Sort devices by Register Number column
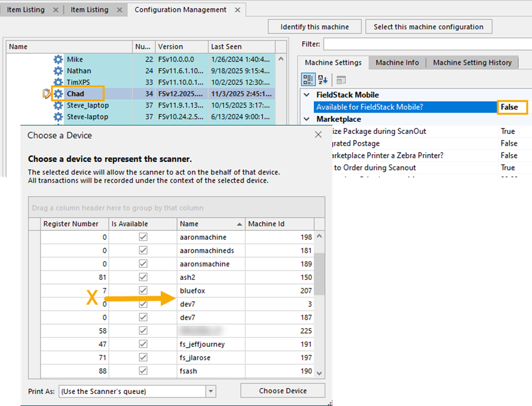The height and width of the screenshot is (406, 532). point(75,224)
